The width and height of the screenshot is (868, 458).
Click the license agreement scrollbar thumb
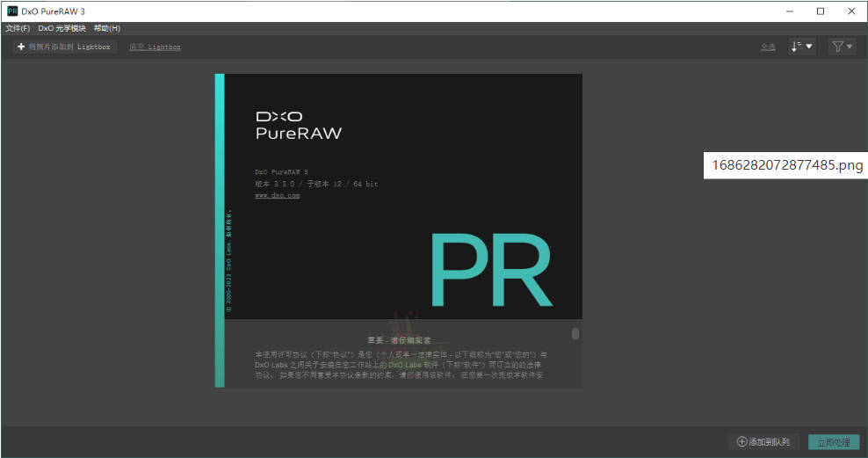point(575,333)
